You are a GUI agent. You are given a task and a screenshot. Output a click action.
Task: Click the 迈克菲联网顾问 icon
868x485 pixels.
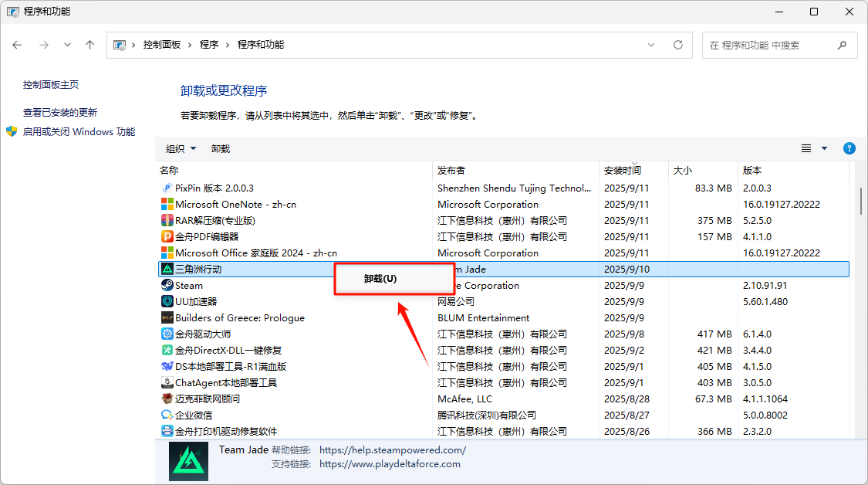coord(167,399)
